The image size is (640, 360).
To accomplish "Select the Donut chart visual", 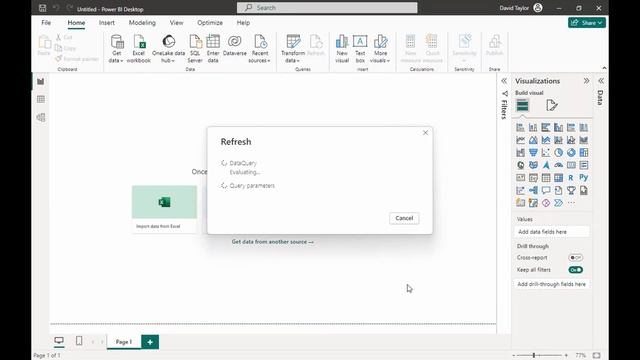I will point(571,153).
